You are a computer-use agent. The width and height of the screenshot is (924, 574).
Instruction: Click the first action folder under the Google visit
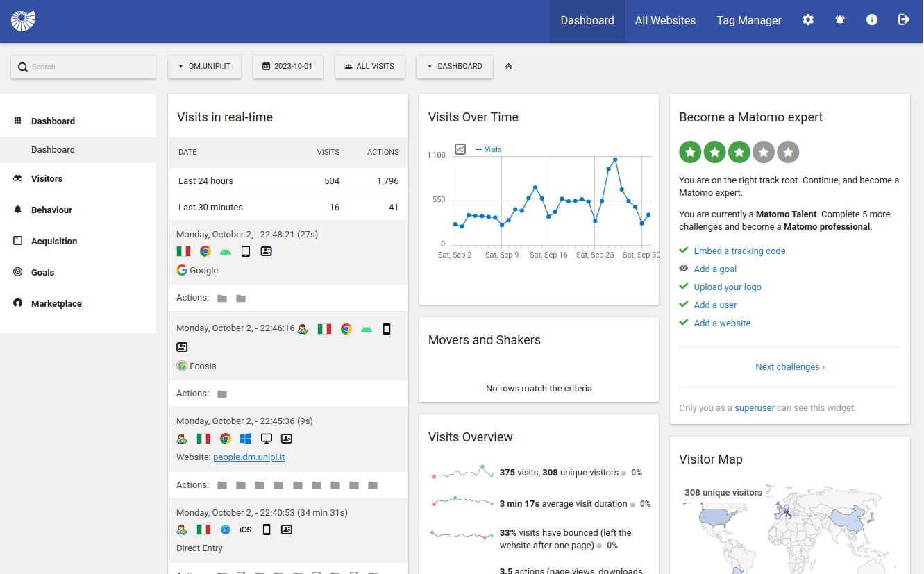coord(222,298)
